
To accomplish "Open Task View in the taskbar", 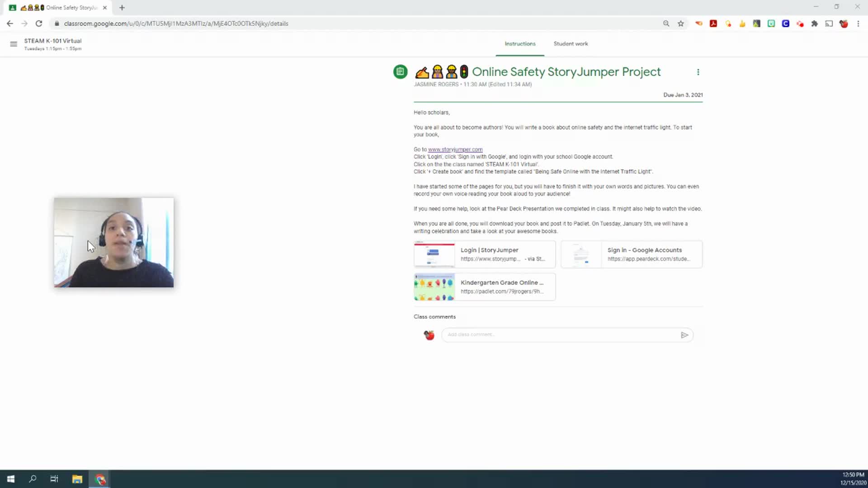I will click(x=54, y=479).
